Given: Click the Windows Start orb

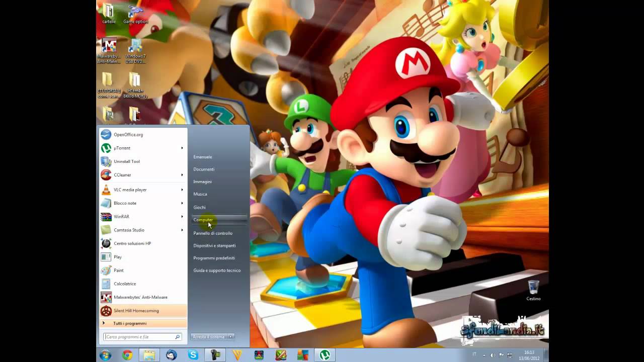Looking at the screenshot, I should click(105, 355).
